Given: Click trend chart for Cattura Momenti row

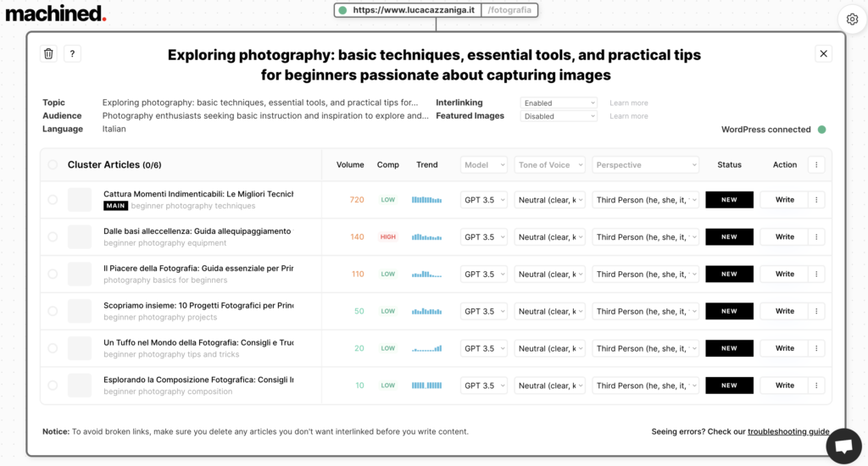Looking at the screenshot, I should 427,200.
